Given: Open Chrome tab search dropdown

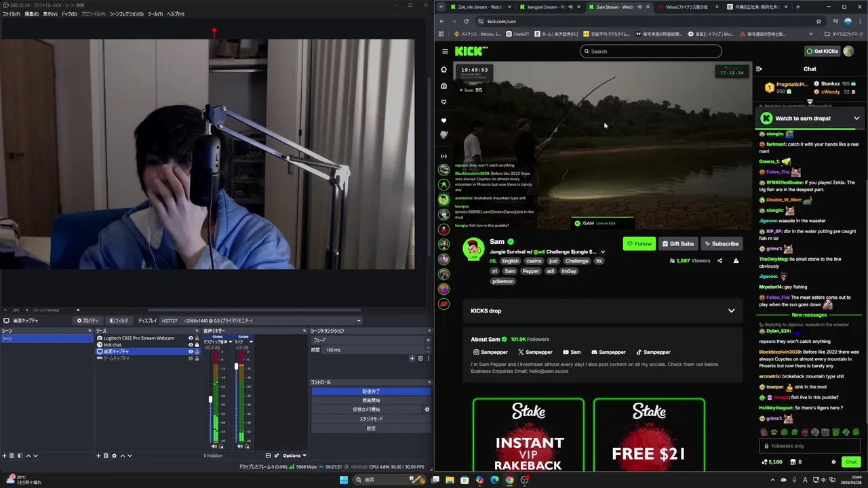Looking at the screenshot, I should [x=441, y=7].
